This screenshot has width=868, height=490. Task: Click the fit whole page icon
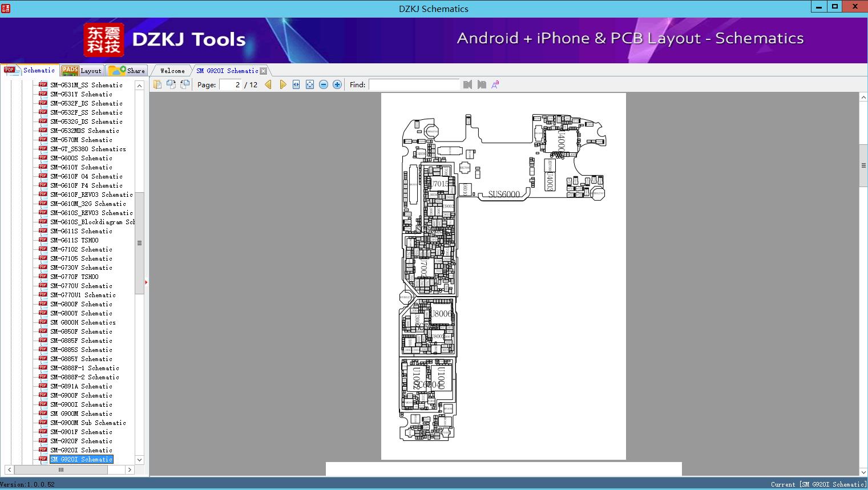tap(310, 84)
